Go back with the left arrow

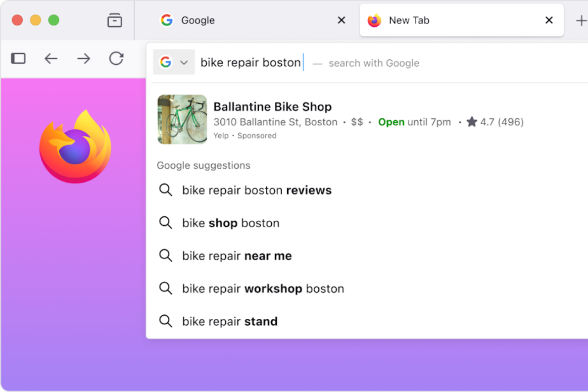51,59
